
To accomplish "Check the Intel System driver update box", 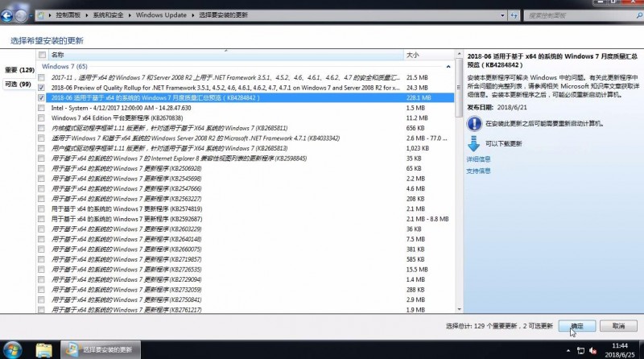I will (x=42, y=108).
